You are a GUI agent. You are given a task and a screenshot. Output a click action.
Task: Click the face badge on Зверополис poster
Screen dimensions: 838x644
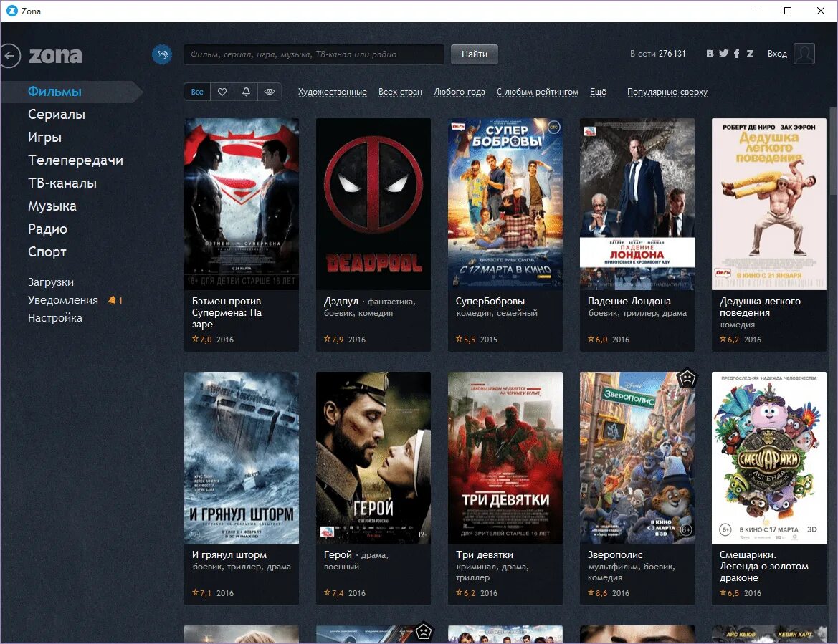coord(687,378)
